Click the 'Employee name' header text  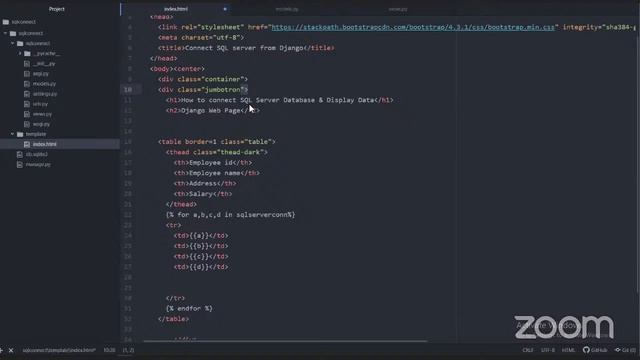pos(215,173)
